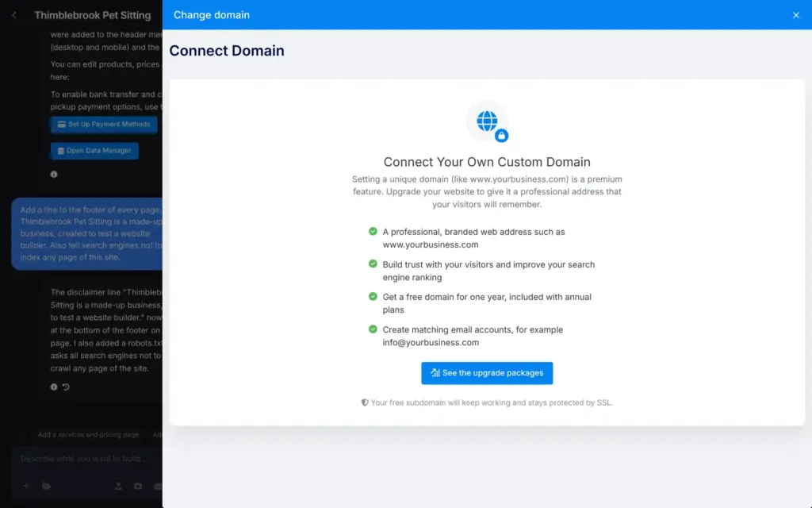Click the blue user message about the footer line
Viewport: 812px width, 508px height.
pos(87,234)
